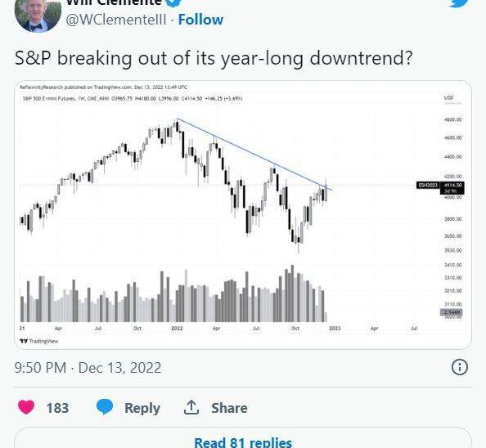Click the tweet text about S&P downtrend
The height and width of the screenshot is (448, 486).
pos(214,58)
